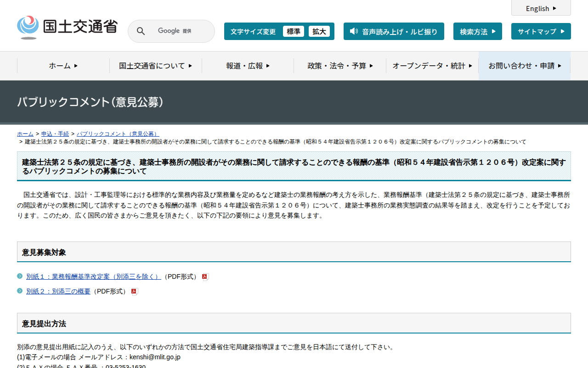Click teal bullet icon before 別紙１
Viewport: 588px width, 368px height.
coord(20,276)
